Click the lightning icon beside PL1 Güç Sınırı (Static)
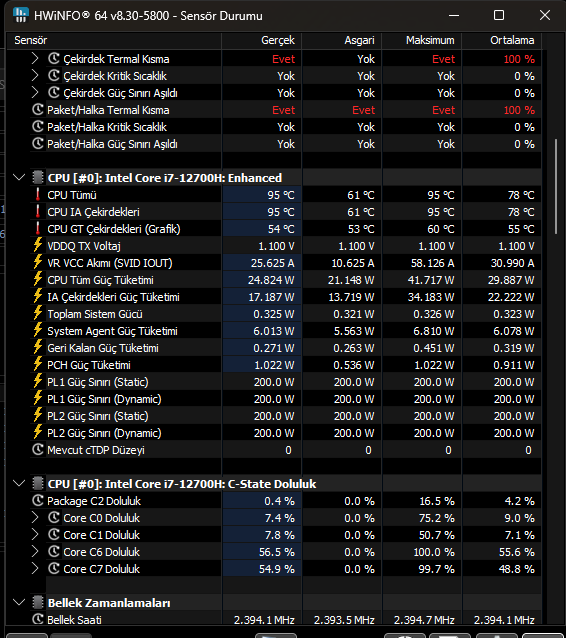This screenshot has width=566, height=638. point(38,382)
